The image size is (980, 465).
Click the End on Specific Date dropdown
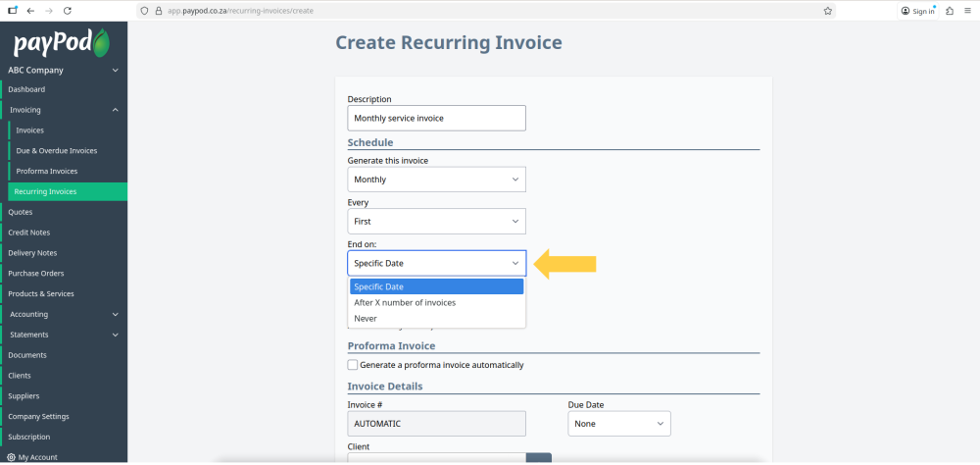436,264
